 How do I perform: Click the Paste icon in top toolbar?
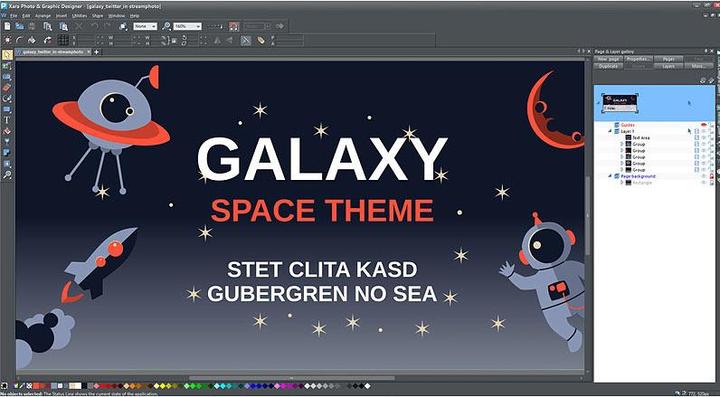64,27
